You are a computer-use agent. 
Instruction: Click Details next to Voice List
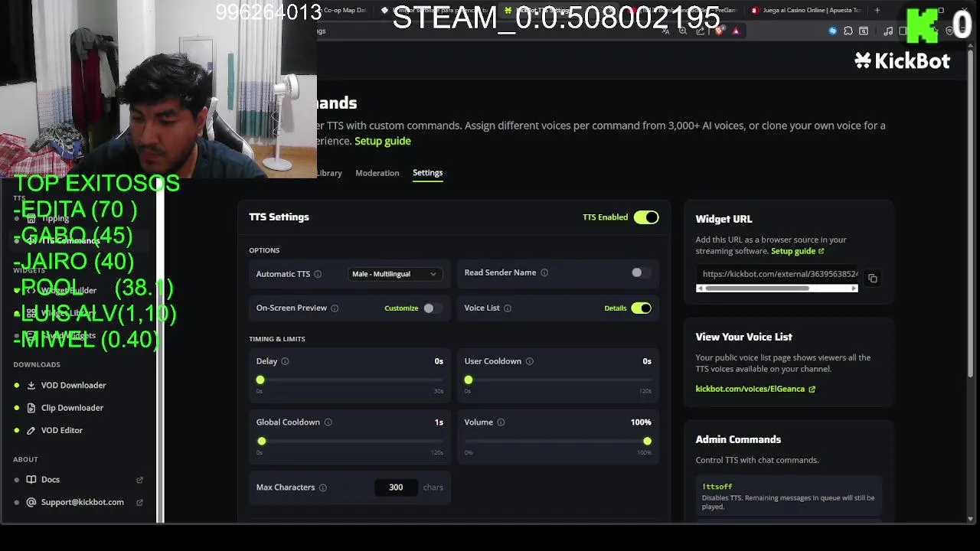616,308
